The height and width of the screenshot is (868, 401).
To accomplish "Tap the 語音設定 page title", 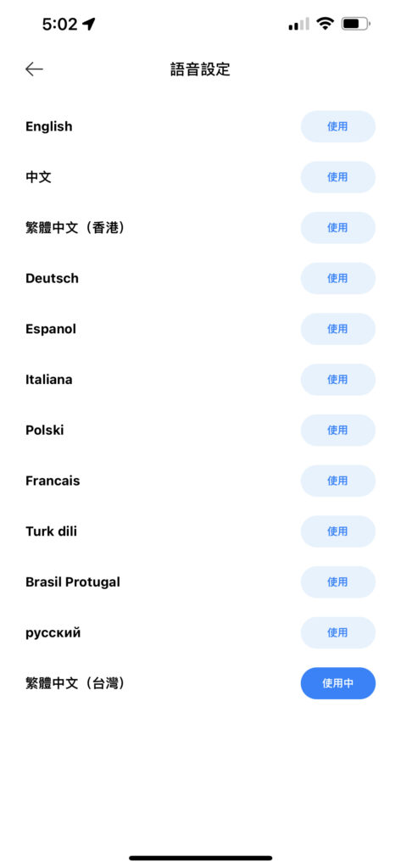I will tap(200, 70).
